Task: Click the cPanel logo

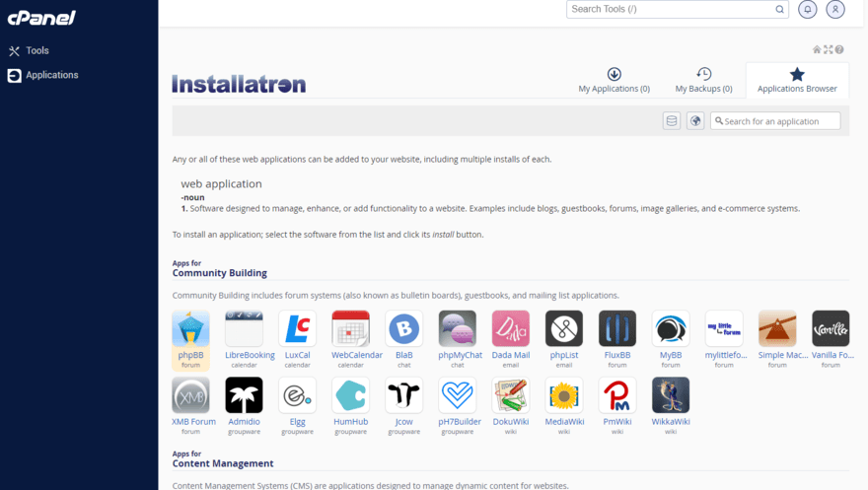Action: (41, 18)
